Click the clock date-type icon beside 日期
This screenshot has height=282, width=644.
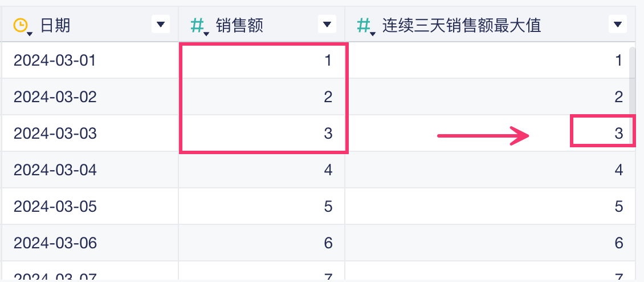point(21,25)
